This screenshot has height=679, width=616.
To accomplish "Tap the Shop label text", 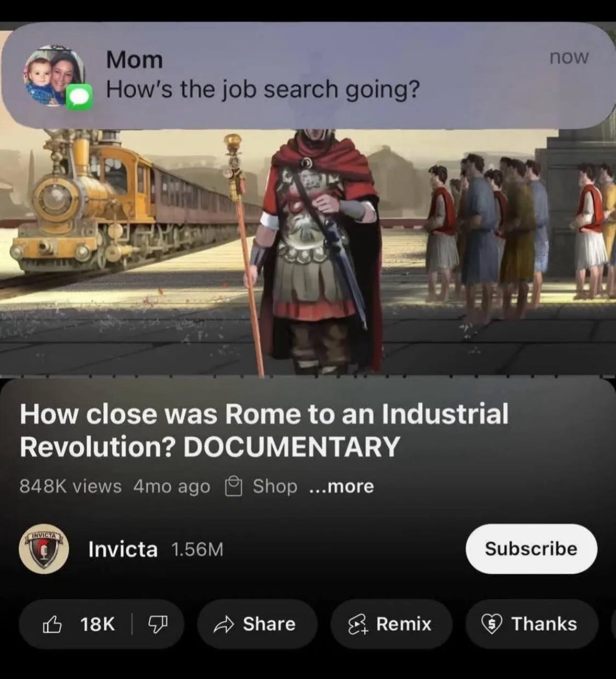I will click(275, 487).
